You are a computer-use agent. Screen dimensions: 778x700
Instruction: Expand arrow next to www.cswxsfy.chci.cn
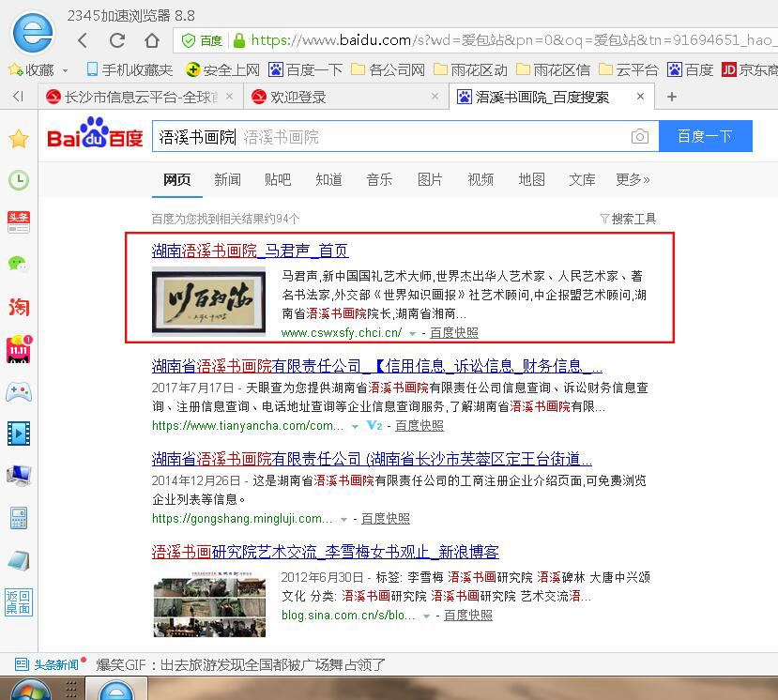pos(412,334)
